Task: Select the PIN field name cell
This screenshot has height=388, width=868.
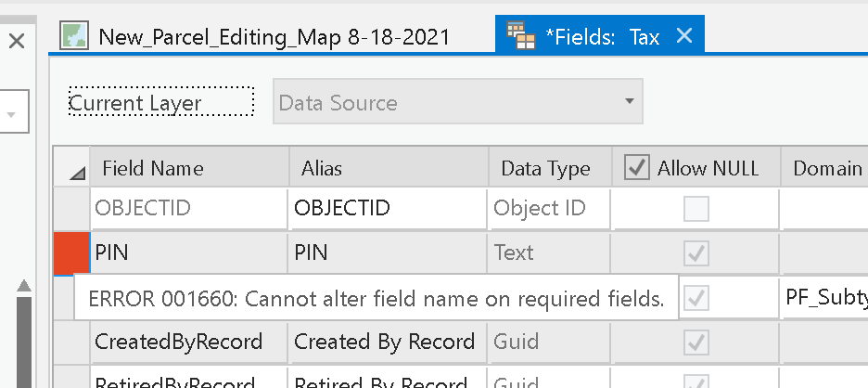Action: [x=189, y=252]
